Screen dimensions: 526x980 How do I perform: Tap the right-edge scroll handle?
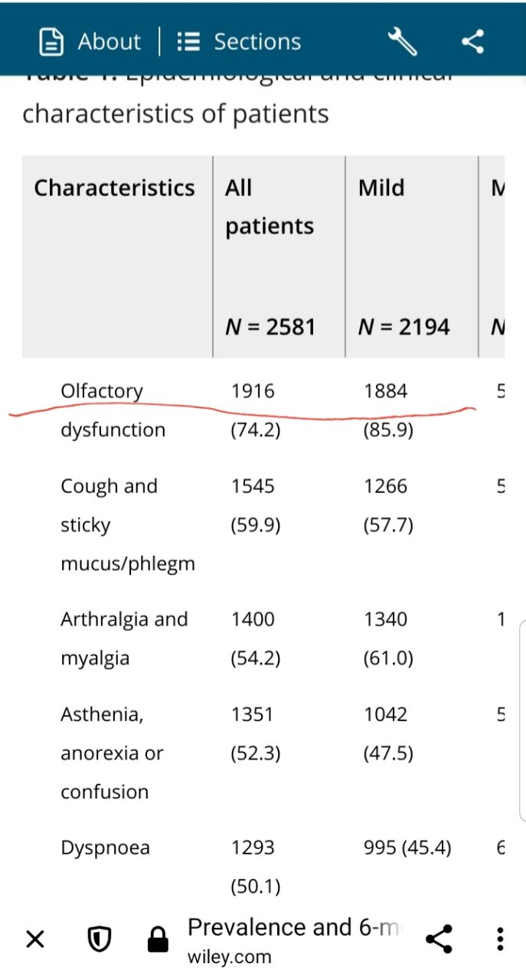coord(522,720)
